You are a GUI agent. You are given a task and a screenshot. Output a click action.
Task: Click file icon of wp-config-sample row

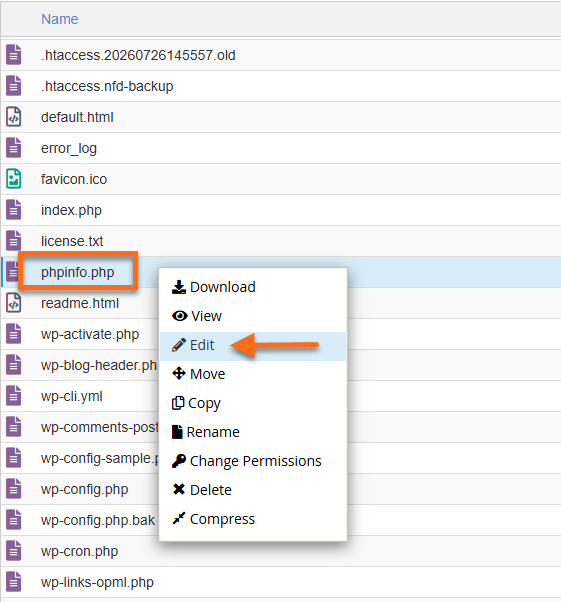(13, 458)
